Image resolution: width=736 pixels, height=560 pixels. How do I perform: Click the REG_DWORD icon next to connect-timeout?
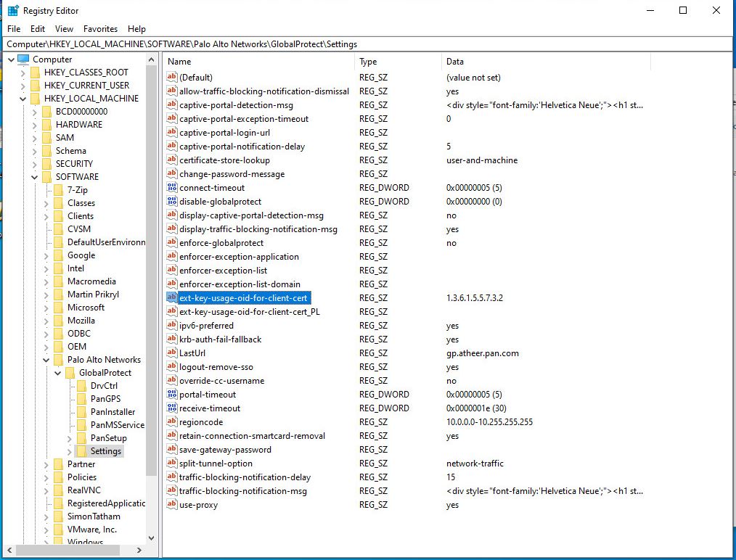[x=171, y=188]
